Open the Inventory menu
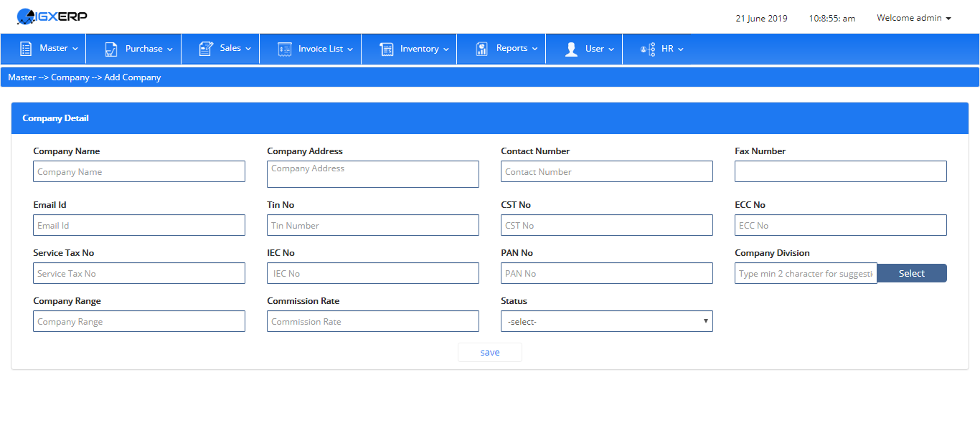 pyautogui.click(x=414, y=49)
